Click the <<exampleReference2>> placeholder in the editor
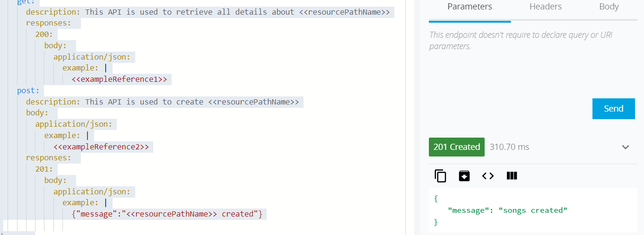 click(x=101, y=147)
